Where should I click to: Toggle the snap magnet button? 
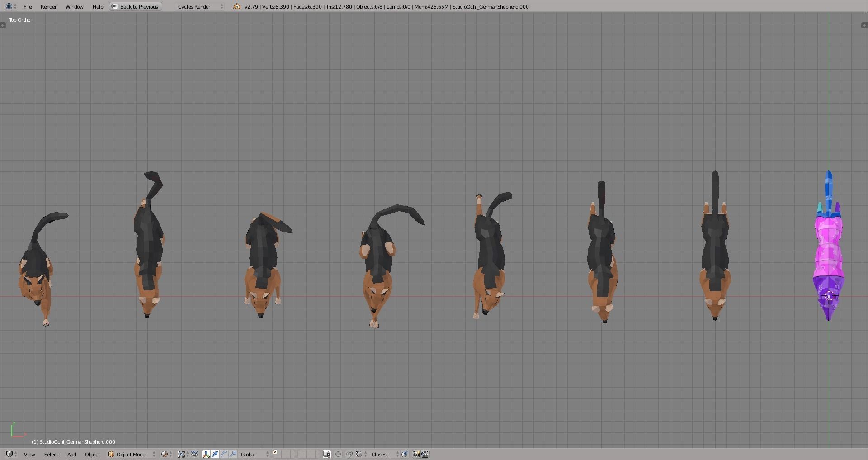click(349, 454)
